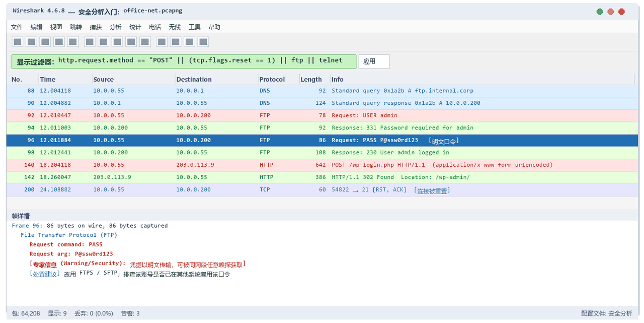The width and height of the screenshot is (644, 323).
Task: Click the Info column header
Action: pyautogui.click(x=481, y=79)
